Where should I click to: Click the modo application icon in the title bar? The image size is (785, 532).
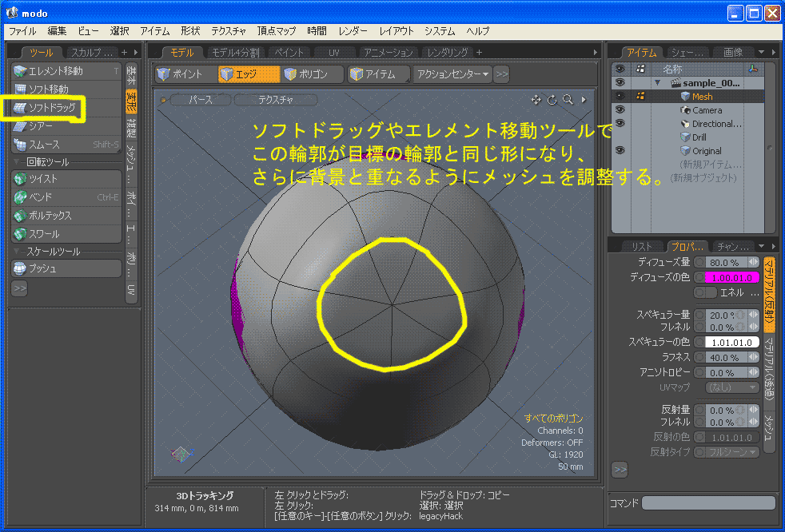pos(12,13)
